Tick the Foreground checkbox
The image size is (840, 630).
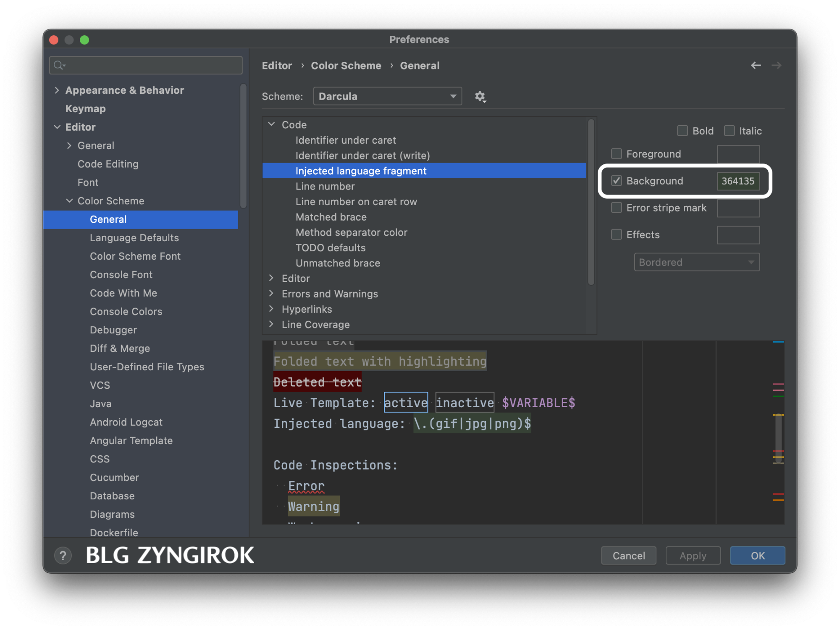coord(617,154)
